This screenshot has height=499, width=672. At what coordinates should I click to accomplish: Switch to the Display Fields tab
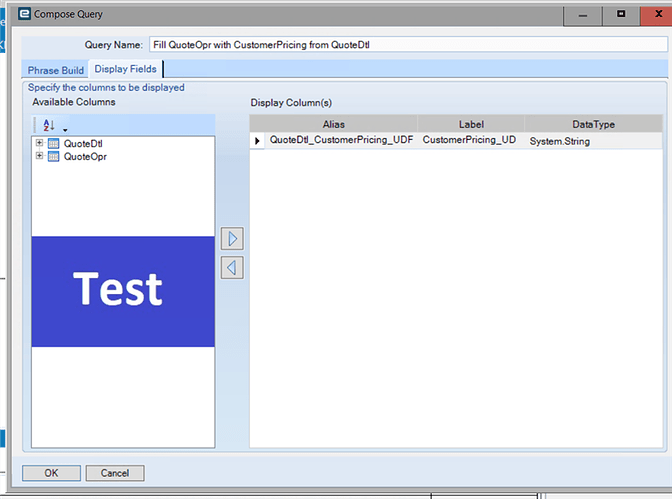click(x=126, y=69)
